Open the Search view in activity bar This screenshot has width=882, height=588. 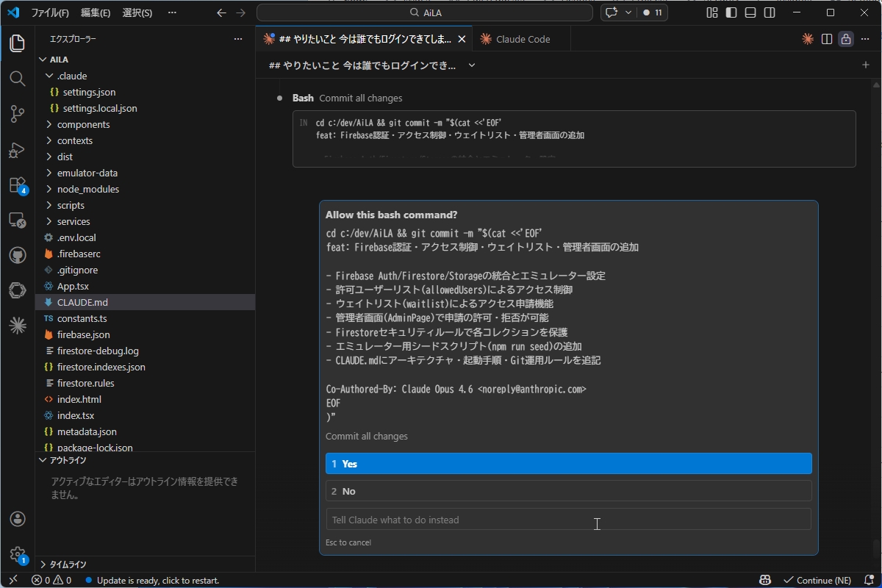pos(18,79)
